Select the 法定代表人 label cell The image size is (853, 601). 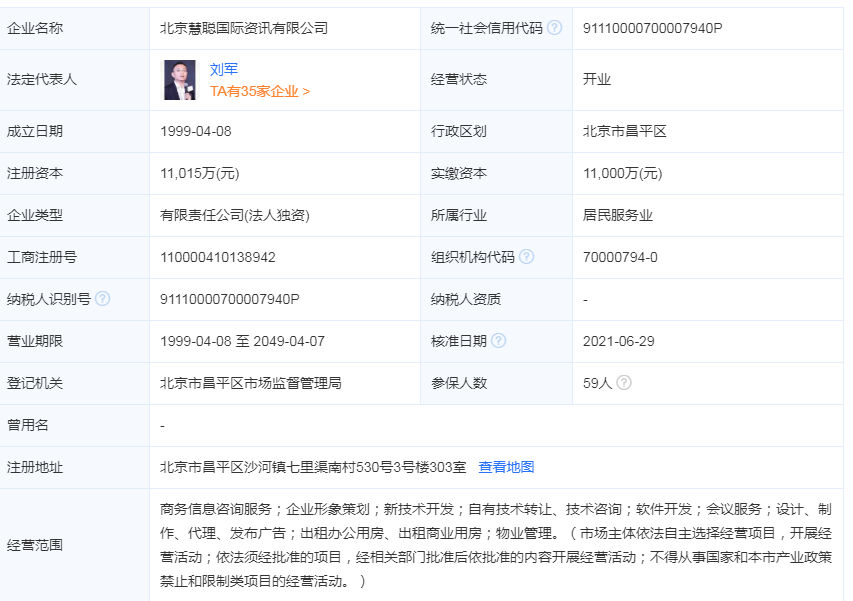pyautogui.click(x=75, y=80)
